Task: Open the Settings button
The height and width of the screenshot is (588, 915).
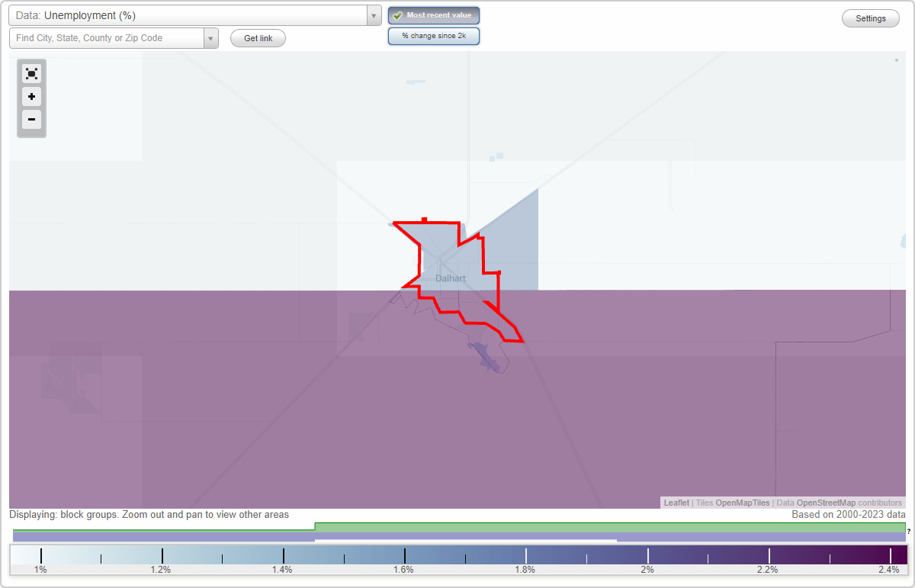Action: [x=871, y=18]
